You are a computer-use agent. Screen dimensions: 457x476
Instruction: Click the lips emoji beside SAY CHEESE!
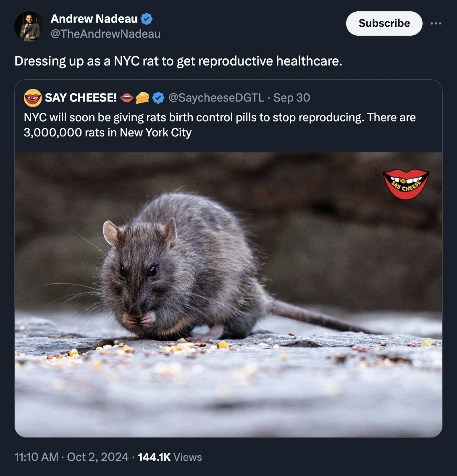(126, 98)
